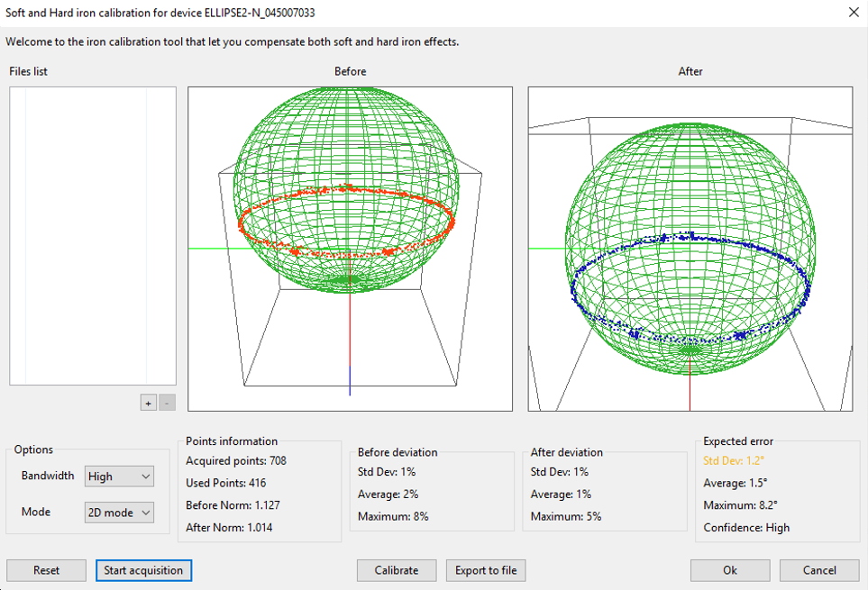The image size is (868, 590).
Task: Click Maximum: 8% under Before deviation
Action: pos(392,517)
